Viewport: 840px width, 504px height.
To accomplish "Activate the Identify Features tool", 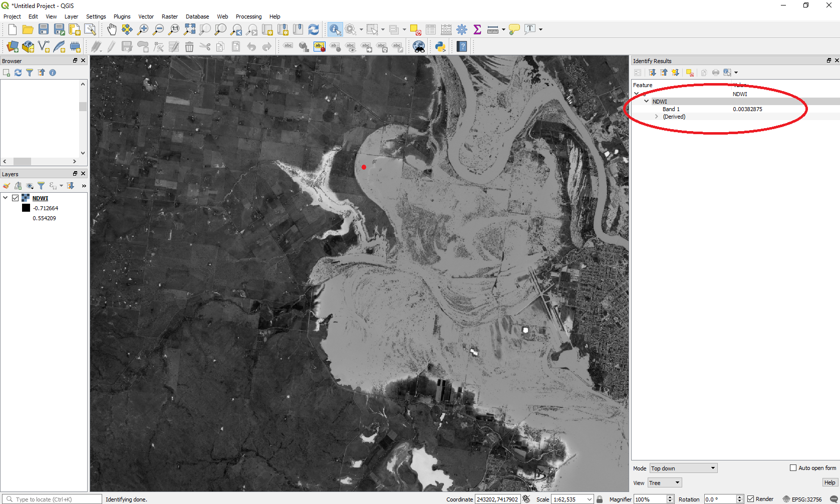I will (335, 30).
